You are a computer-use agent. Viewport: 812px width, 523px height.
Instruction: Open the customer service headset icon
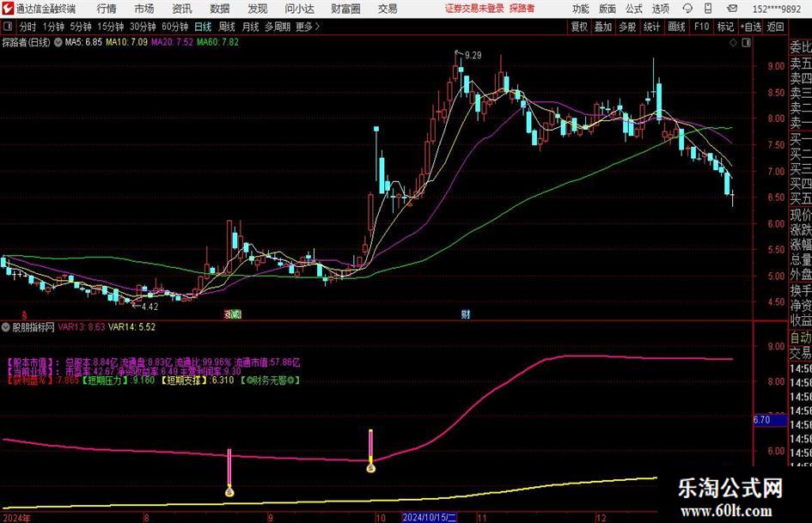coord(687,9)
